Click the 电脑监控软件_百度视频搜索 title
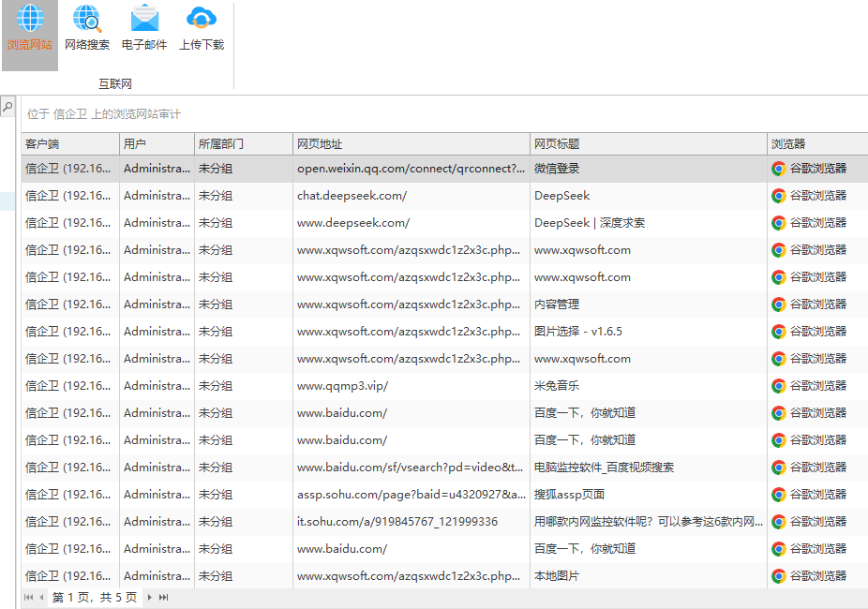 (x=604, y=468)
